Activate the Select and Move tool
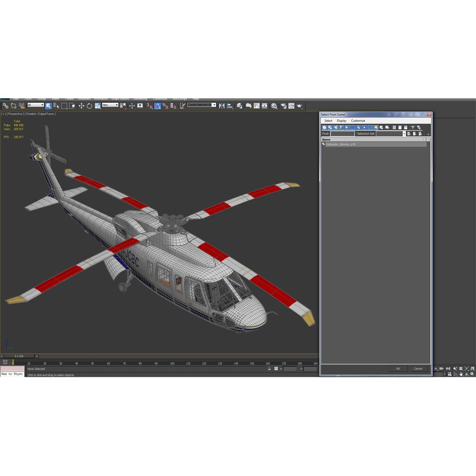This screenshot has width=476, height=476. pos(82,106)
